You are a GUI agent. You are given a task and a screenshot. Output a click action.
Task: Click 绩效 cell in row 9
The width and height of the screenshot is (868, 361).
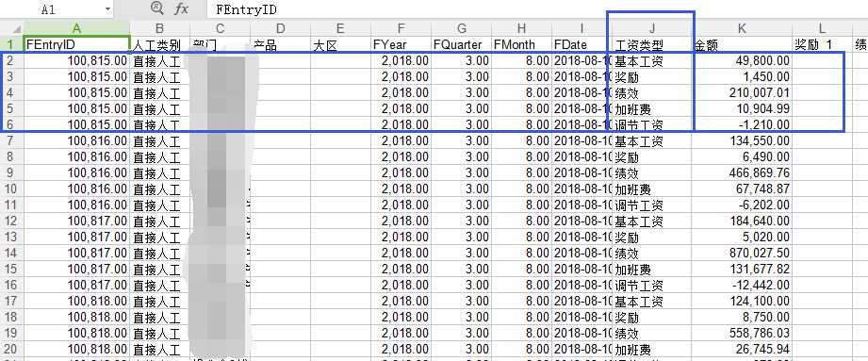[x=652, y=173]
